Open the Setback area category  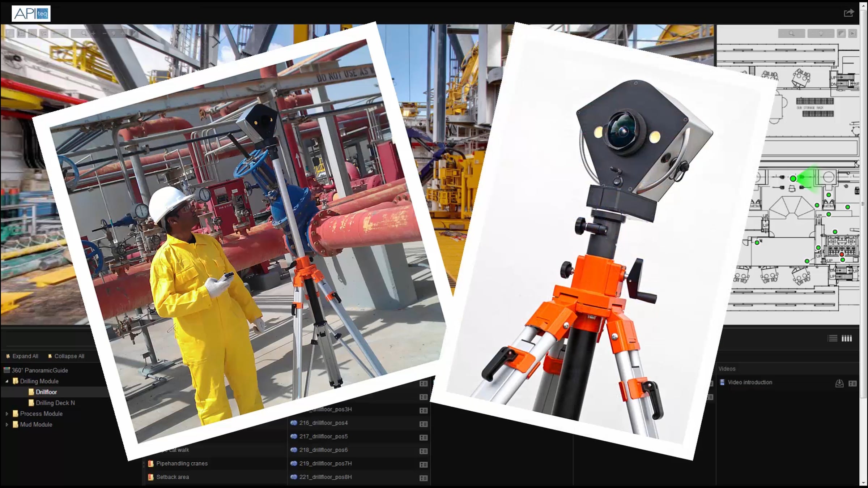tap(173, 477)
